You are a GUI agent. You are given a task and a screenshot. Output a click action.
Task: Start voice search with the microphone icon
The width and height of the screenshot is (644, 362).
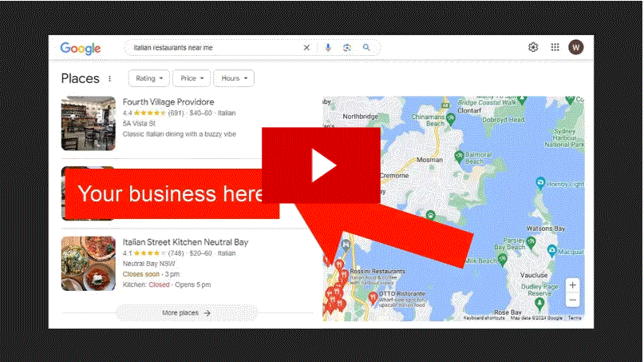tap(328, 48)
